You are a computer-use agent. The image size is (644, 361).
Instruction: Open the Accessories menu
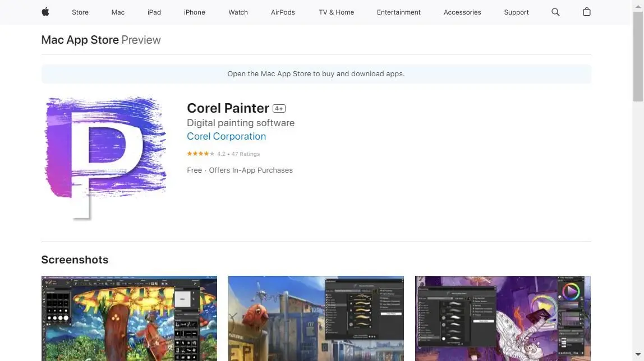462,12
